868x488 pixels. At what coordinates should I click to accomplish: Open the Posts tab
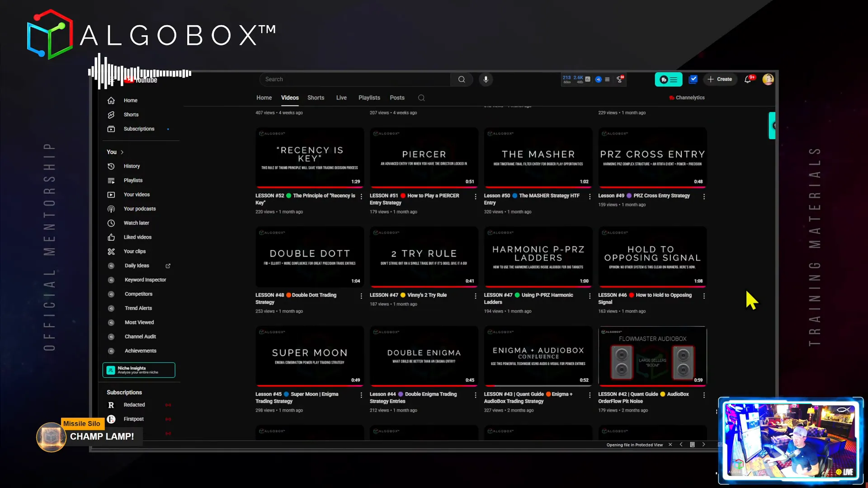[397, 98]
